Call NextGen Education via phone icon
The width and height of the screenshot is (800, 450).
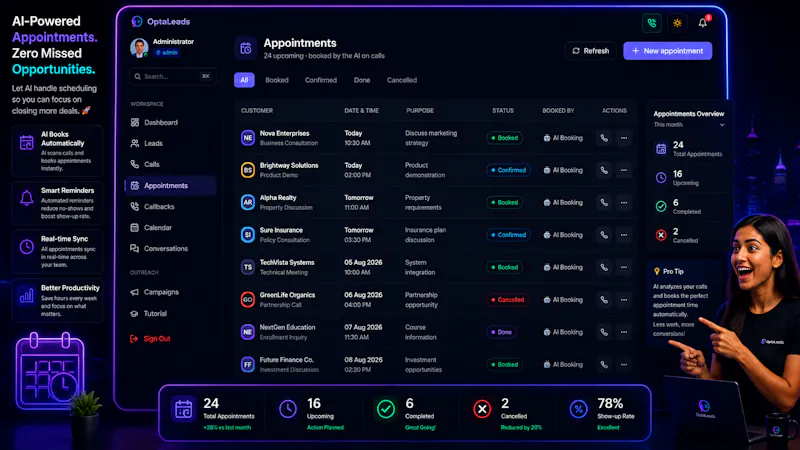604,332
